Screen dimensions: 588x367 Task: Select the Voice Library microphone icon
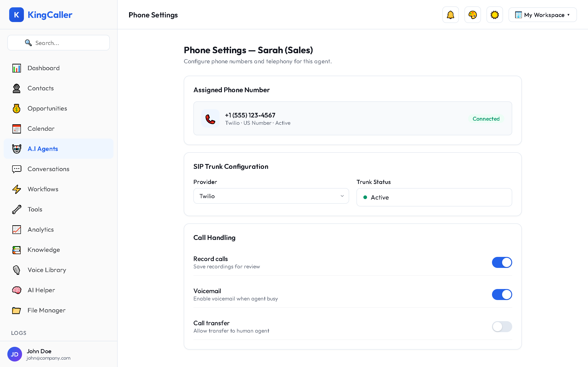click(x=16, y=270)
